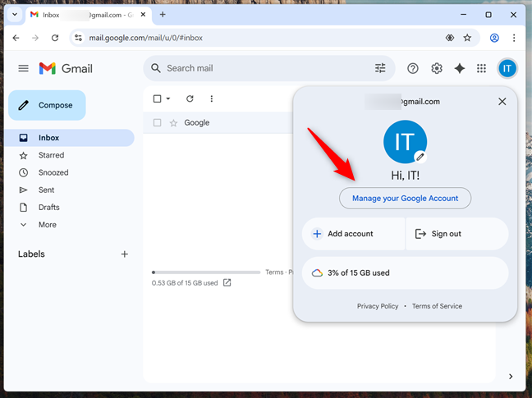Viewport: 532px width, 398px height.
Task: Click Sign out
Action: click(x=457, y=234)
